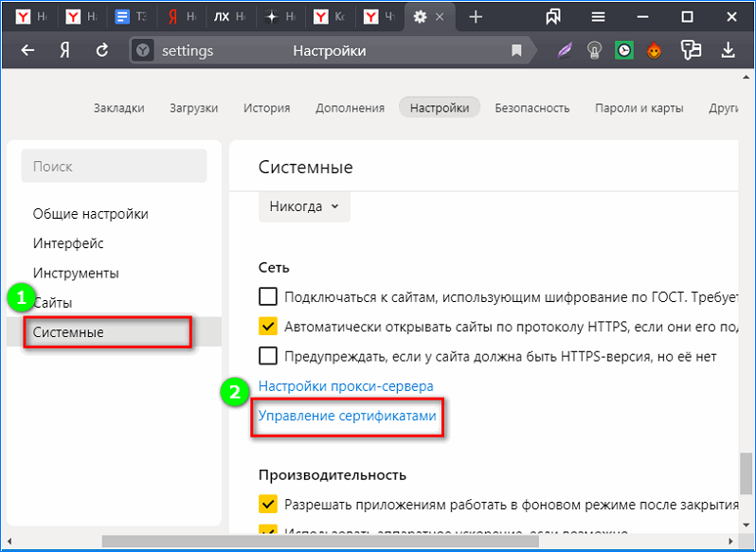Open the downloads arrow icon

pyautogui.click(x=728, y=50)
